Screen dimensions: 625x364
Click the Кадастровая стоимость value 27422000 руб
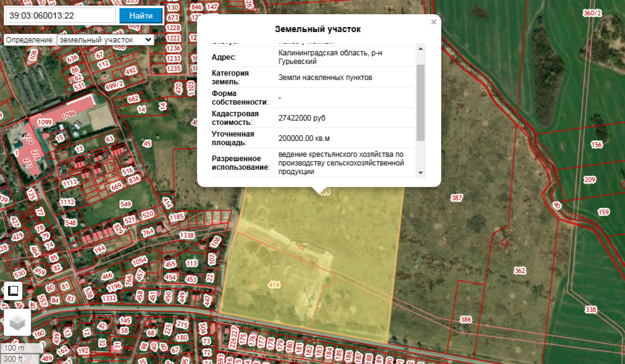click(x=302, y=118)
